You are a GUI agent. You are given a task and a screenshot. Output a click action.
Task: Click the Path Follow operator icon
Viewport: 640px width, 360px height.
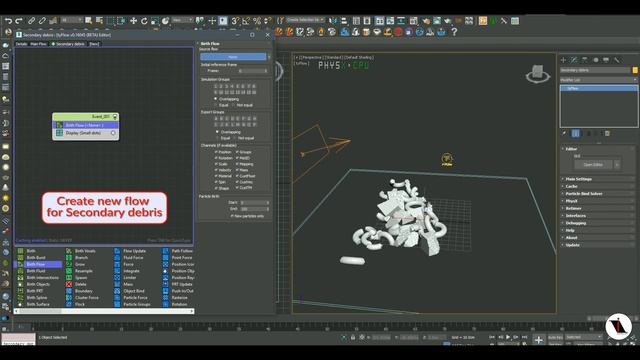click(x=165, y=251)
